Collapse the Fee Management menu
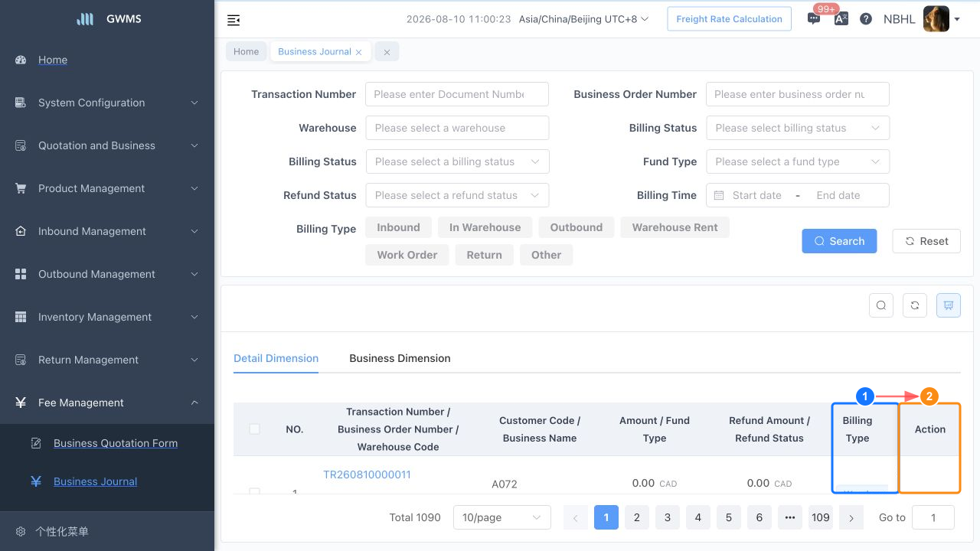This screenshot has width=980, height=551. pyautogui.click(x=107, y=403)
